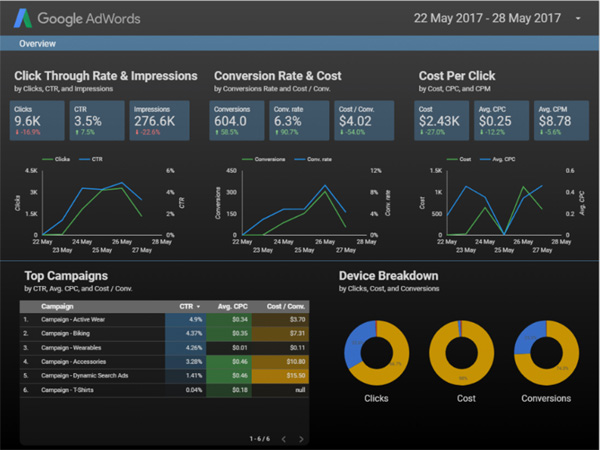Click the Avg. CPC column header
600x450 pixels.
233,307
